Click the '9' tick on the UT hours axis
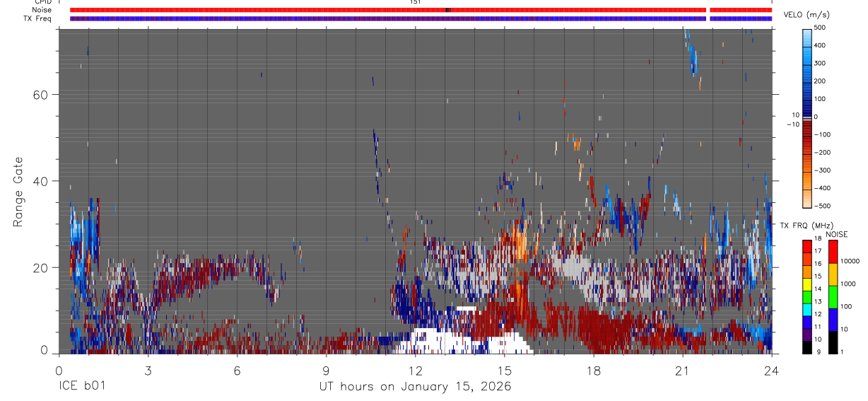 [x=326, y=371]
